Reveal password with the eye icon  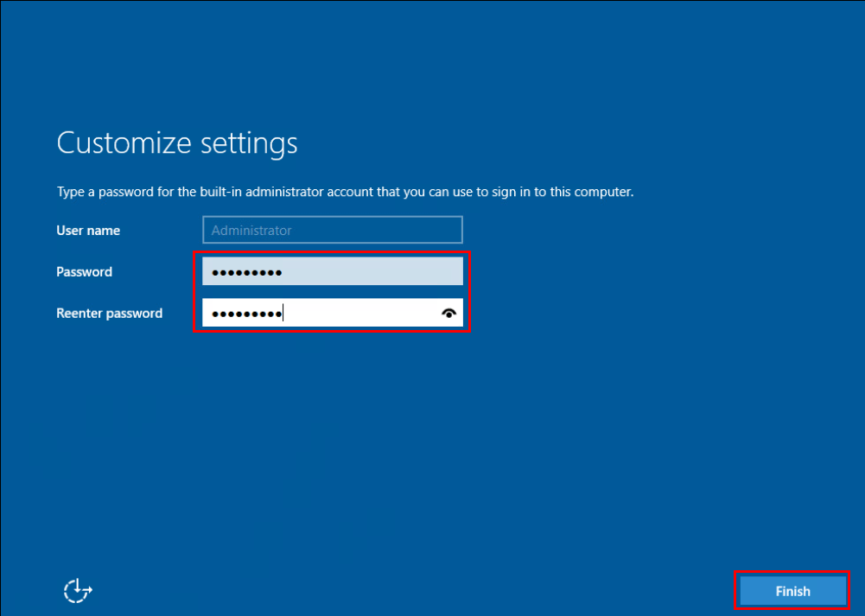pos(449,314)
